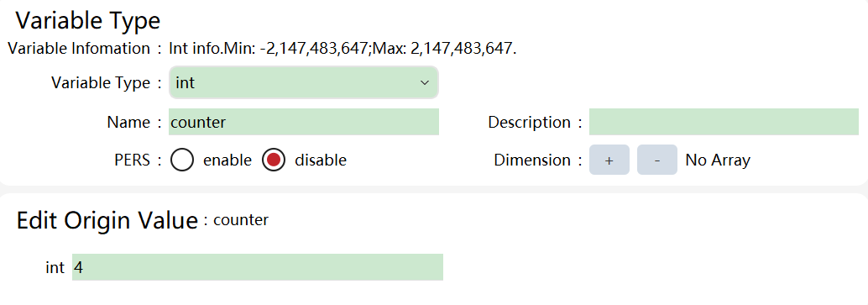Focus the Name field containing counter
The width and height of the screenshot is (868, 305).
(x=303, y=122)
